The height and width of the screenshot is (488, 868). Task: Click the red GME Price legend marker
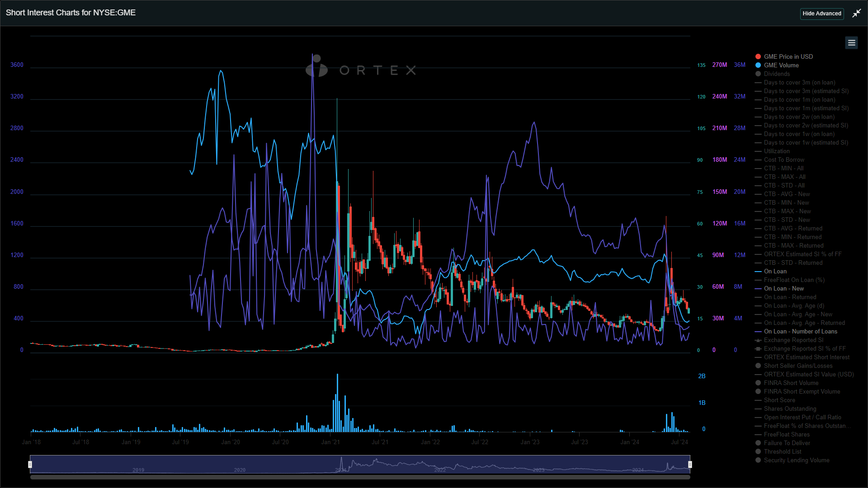click(758, 56)
